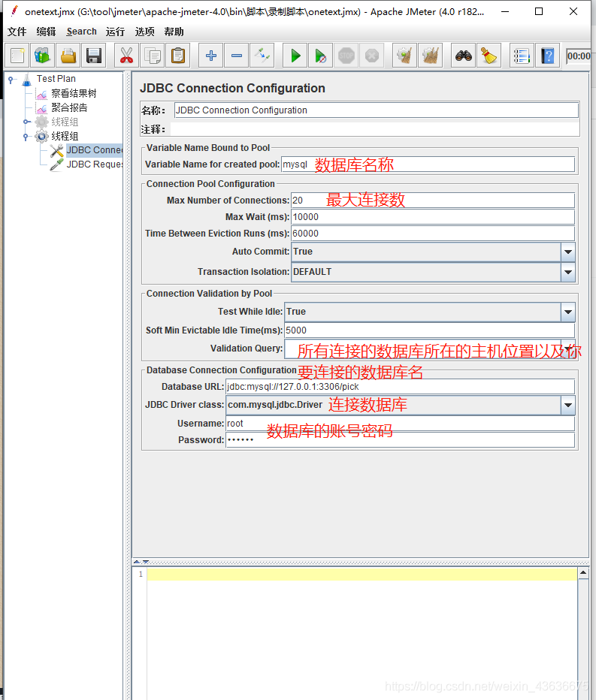Expand the disabled 线程组 tree handle
The width and height of the screenshot is (596, 700).
pyautogui.click(x=26, y=122)
